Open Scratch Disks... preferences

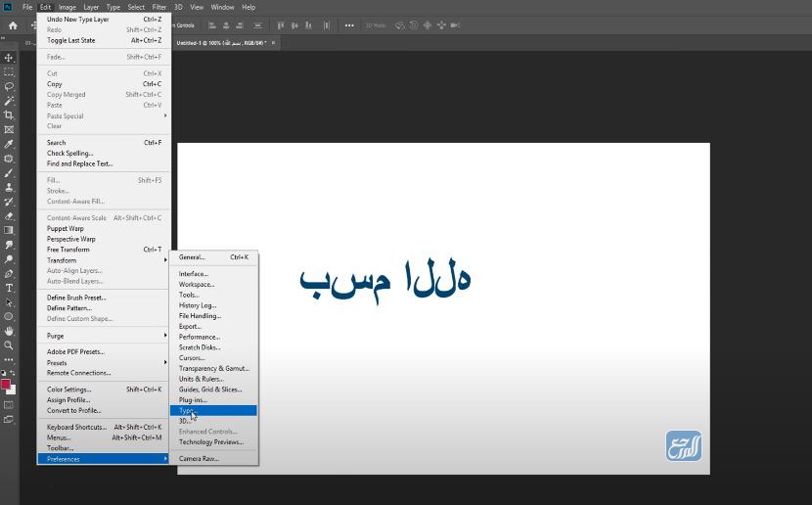pos(213,347)
